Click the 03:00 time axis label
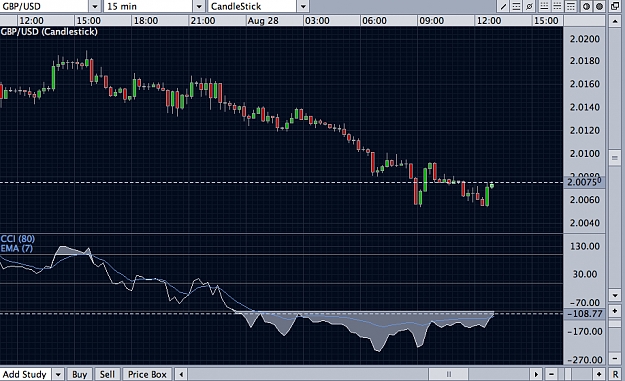The width and height of the screenshot is (625, 381). (317, 21)
